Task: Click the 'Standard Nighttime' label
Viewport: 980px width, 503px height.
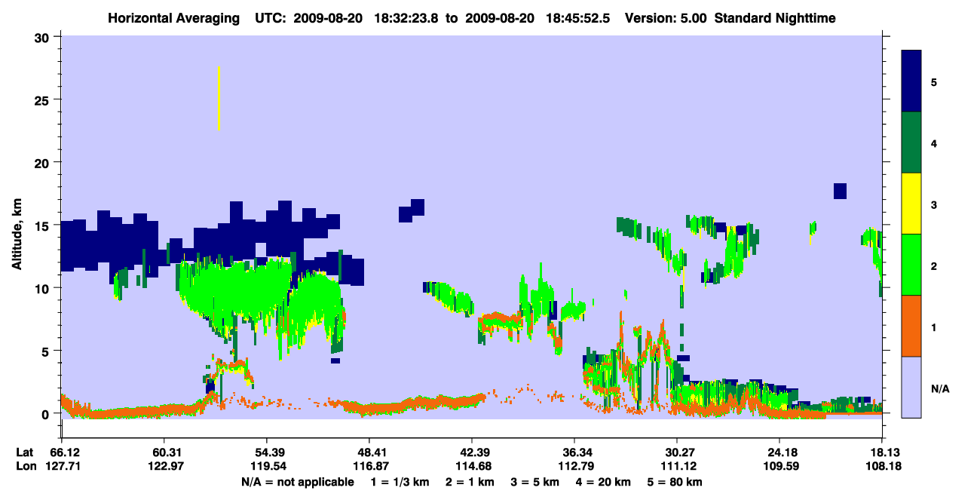Action: pos(775,17)
